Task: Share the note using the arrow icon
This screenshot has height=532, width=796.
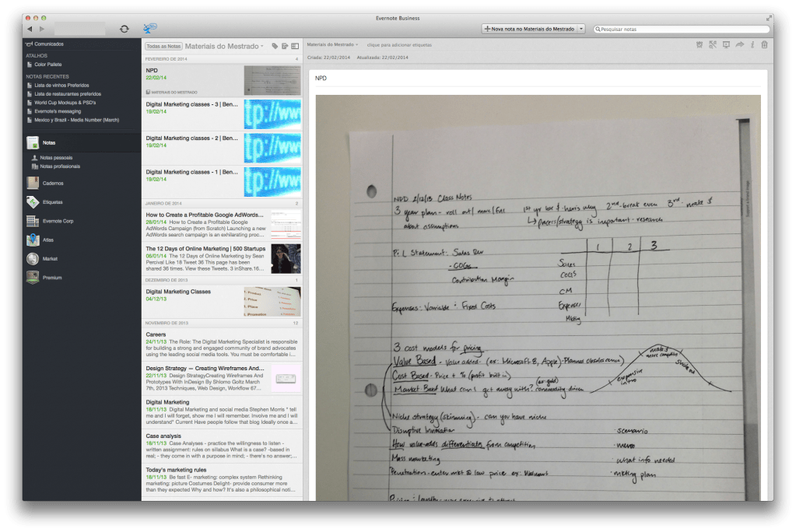Action: coord(739,45)
